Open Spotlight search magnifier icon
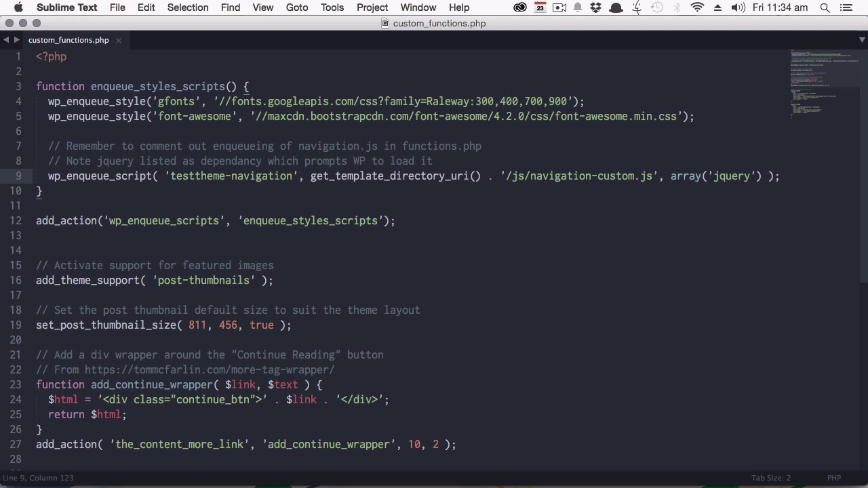The image size is (868, 488). 825,7
